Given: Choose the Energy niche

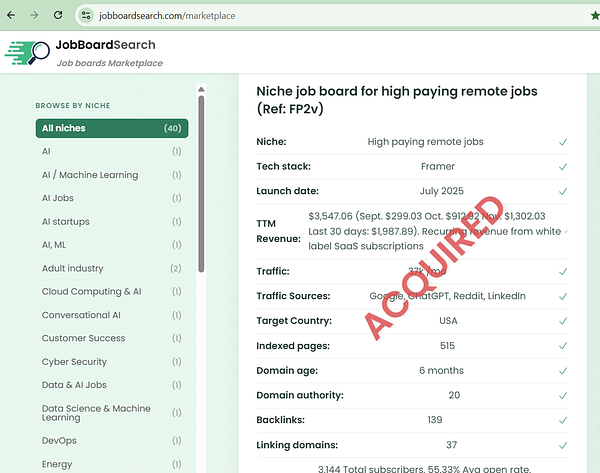Looking at the screenshot, I should click(112, 464).
